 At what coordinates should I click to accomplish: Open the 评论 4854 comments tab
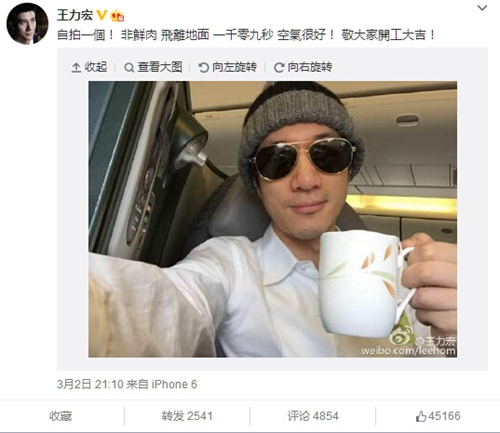click(313, 416)
